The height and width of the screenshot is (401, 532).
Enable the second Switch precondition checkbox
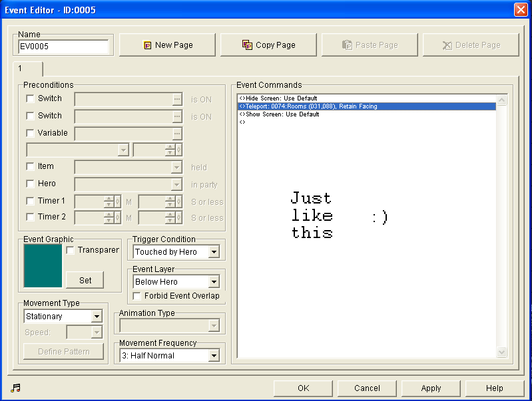(30, 116)
